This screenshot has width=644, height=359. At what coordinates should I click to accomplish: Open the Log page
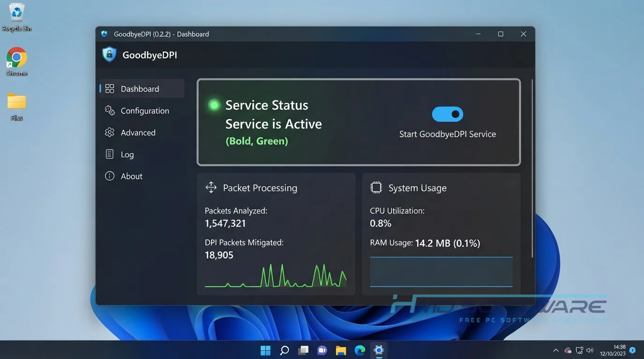coord(142,154)
